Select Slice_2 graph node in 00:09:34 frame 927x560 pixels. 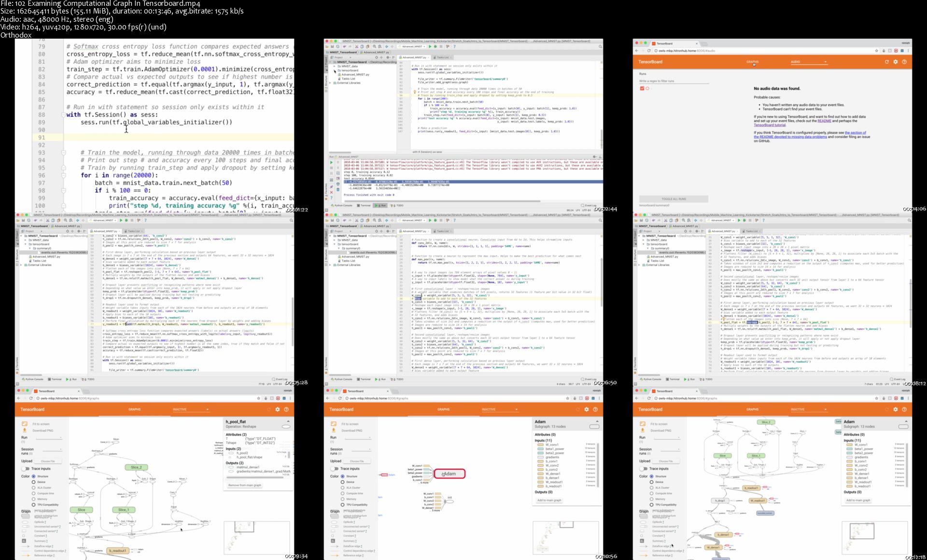[x=136, y=467]
